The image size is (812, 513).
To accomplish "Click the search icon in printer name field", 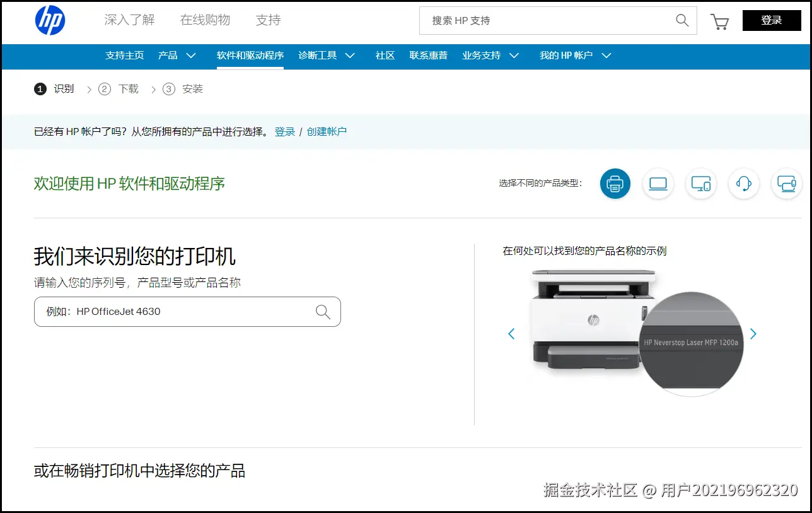I will coord(323,312).
